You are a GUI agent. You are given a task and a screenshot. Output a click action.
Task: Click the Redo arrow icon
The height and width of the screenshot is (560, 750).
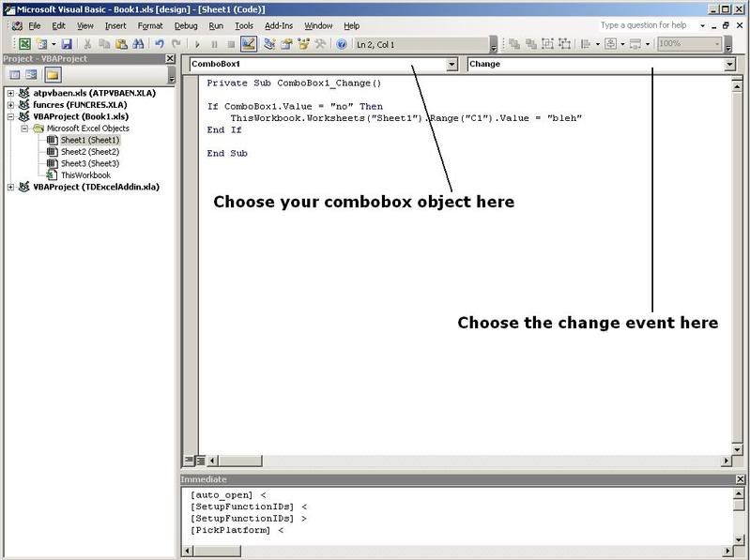point(176,44)
